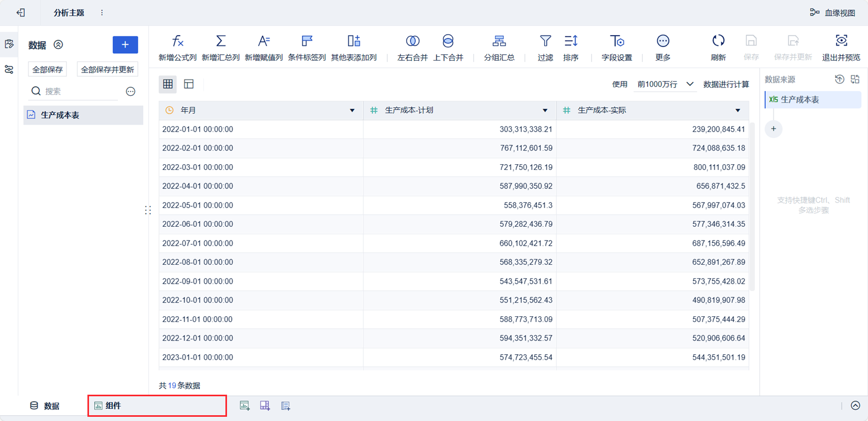
Task: Switch to the 组件 bottom tab
Action: [x=157, y=406]
